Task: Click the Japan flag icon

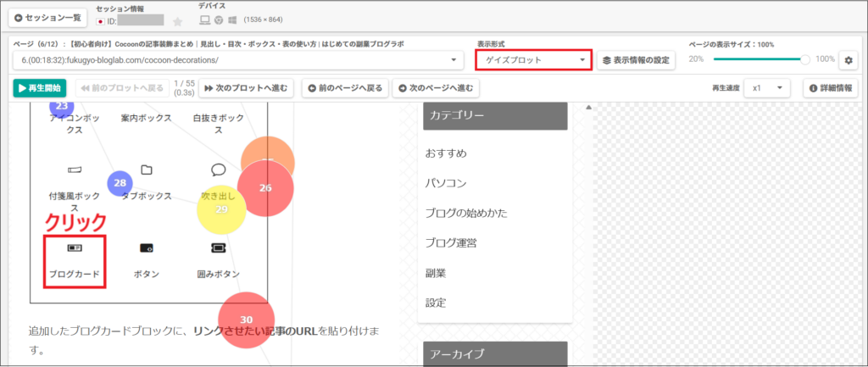Action: 101,21
